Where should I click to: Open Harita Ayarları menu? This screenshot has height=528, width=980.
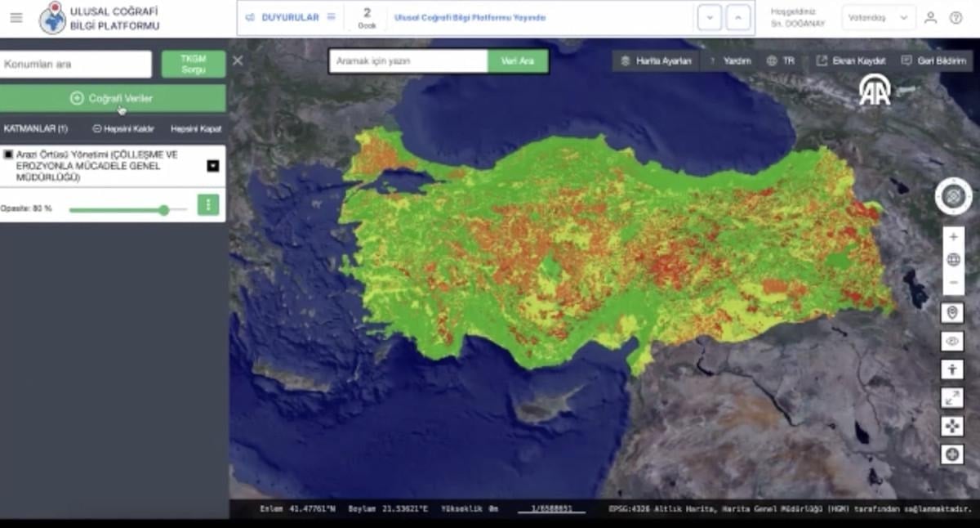coord(657,61)
